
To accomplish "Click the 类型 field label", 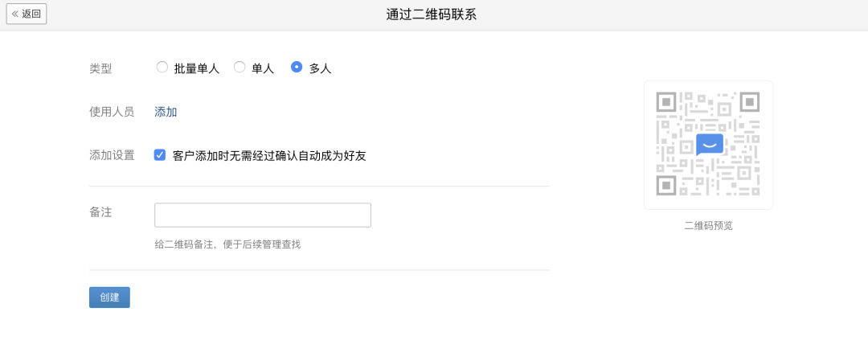I will tap(100, 68).
